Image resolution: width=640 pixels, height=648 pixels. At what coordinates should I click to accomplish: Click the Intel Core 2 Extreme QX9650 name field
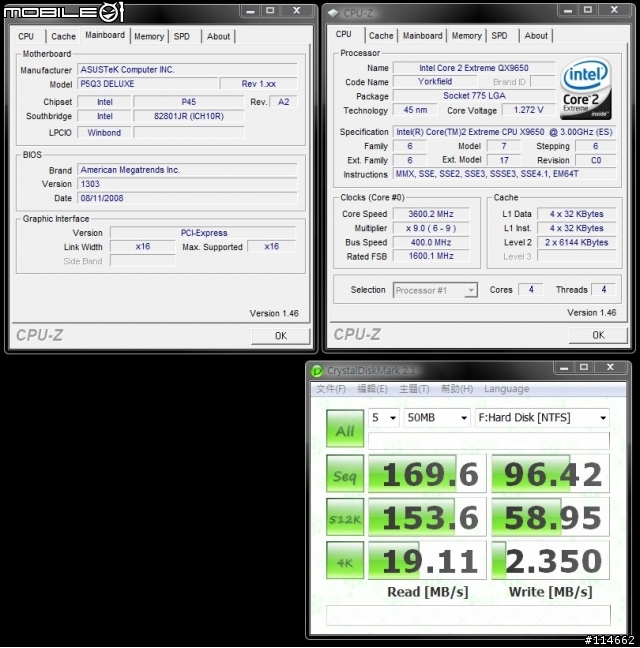click(473, 68)
